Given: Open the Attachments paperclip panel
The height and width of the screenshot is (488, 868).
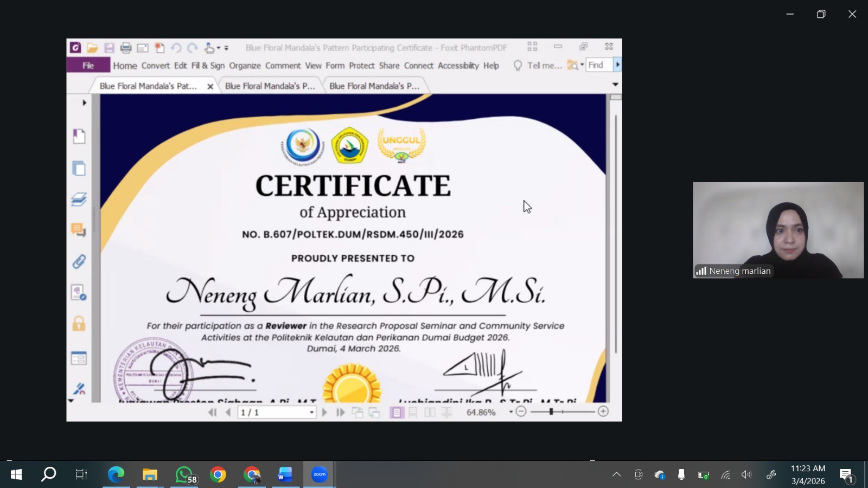Looking at the screenshot, I should click(79, 262).
